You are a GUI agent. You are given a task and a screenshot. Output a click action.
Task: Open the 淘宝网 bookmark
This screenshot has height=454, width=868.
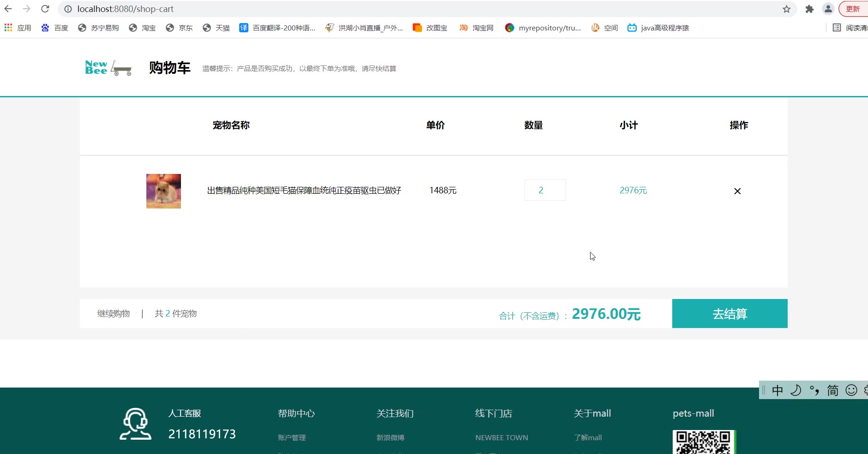(x=476, y=28)
